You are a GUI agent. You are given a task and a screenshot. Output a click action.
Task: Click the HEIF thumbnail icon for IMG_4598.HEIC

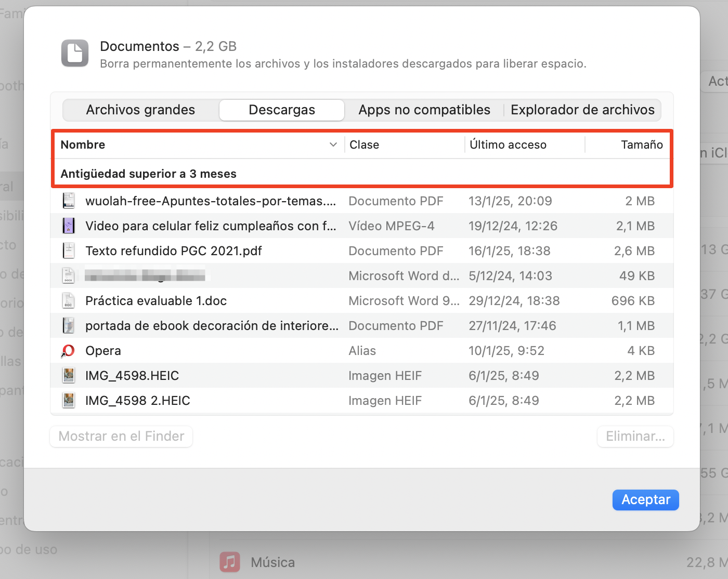68,375
